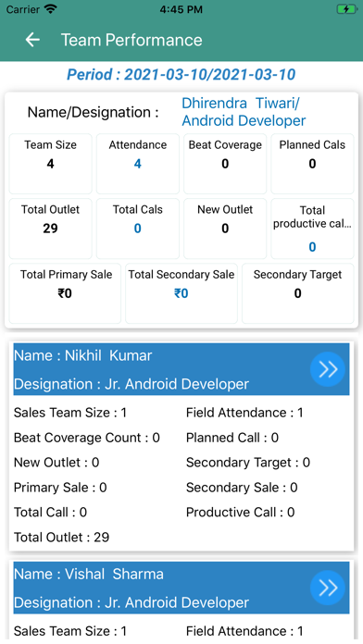Open the Total Secondary Sale ₹0 card

181,293
